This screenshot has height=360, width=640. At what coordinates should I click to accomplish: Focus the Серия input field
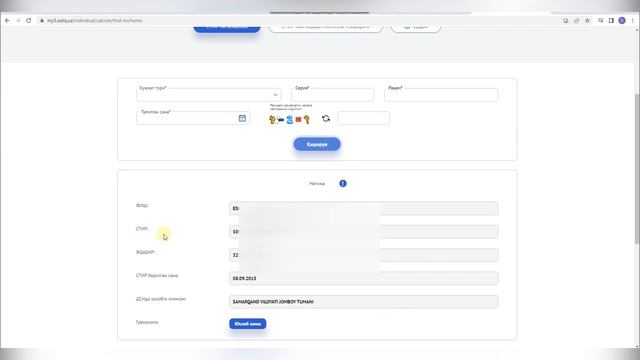[x=333, y=95]
